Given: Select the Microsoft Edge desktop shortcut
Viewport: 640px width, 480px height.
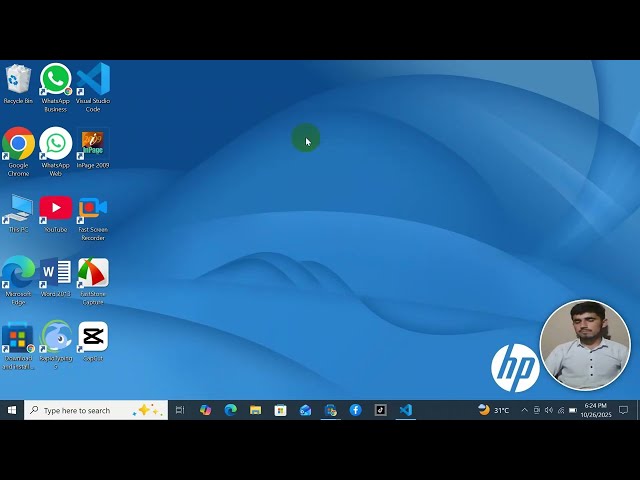Looking at the screenshot, I should pos(18,280).
